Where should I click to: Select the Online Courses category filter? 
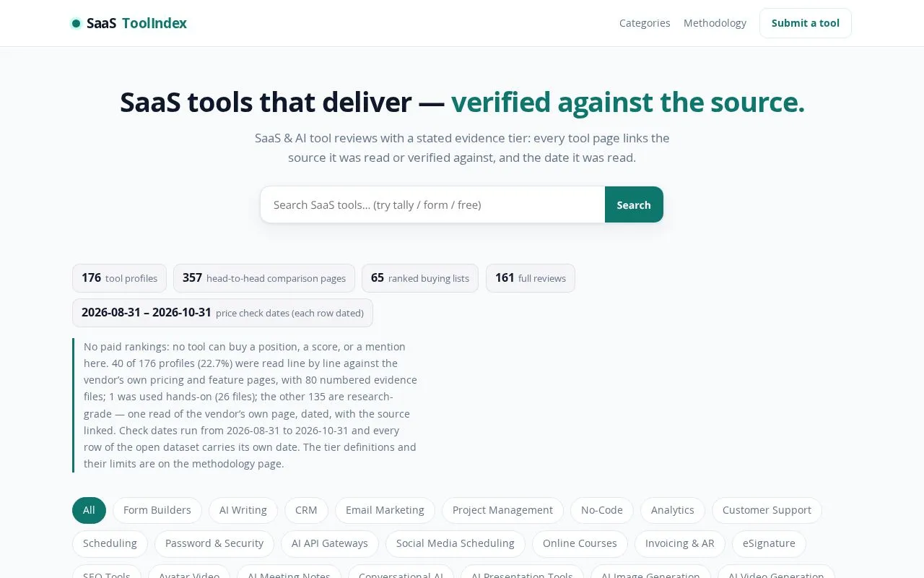pyautogui.click(x=580, y=543)
